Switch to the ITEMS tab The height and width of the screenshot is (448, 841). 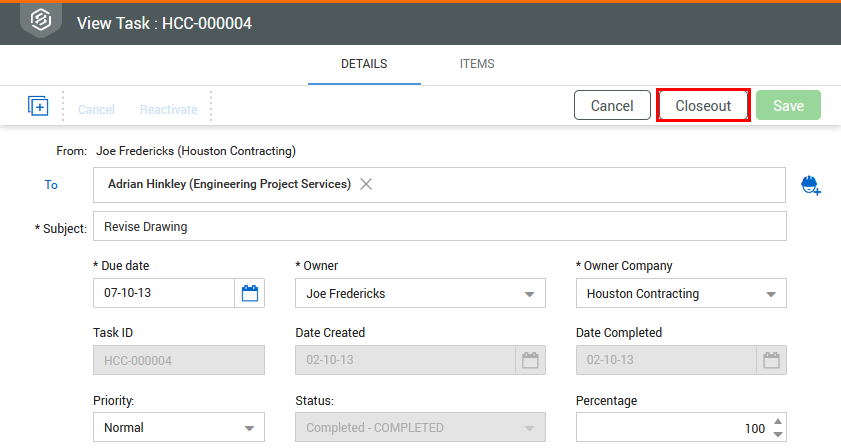(477, 64)
